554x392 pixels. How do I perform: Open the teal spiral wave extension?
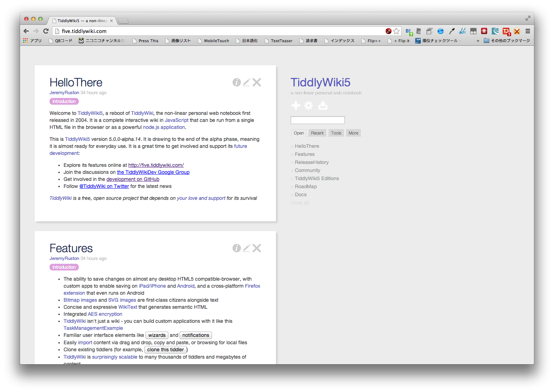tap(495, 31)
